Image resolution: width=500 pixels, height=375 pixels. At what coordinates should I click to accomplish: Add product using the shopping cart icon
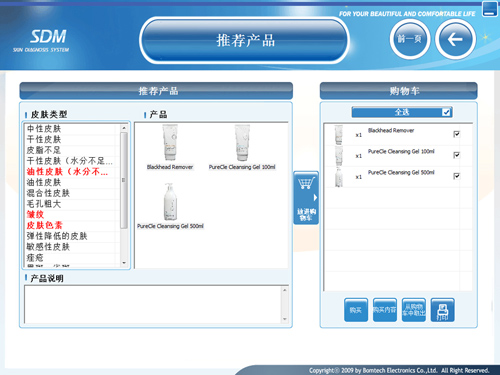click(x=306, y=198)
